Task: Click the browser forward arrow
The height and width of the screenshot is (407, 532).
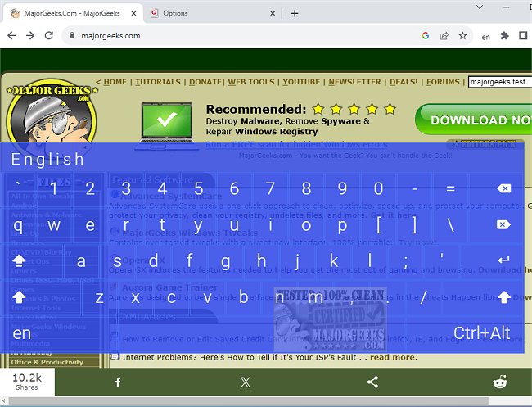Action: pos(30,36)
